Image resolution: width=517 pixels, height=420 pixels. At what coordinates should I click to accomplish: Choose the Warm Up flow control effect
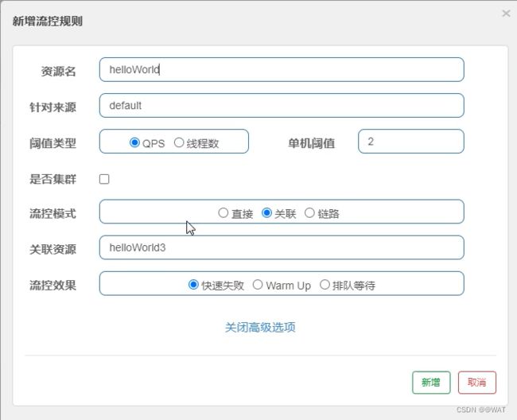[x=258, y=284]
